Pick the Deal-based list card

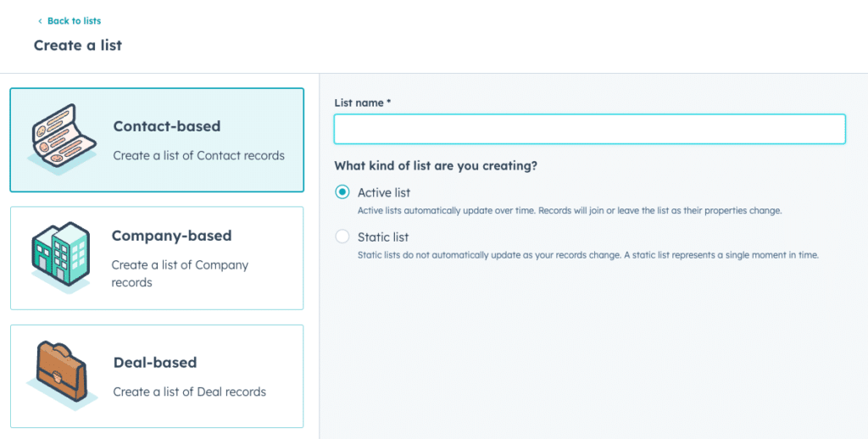(157, 376)
